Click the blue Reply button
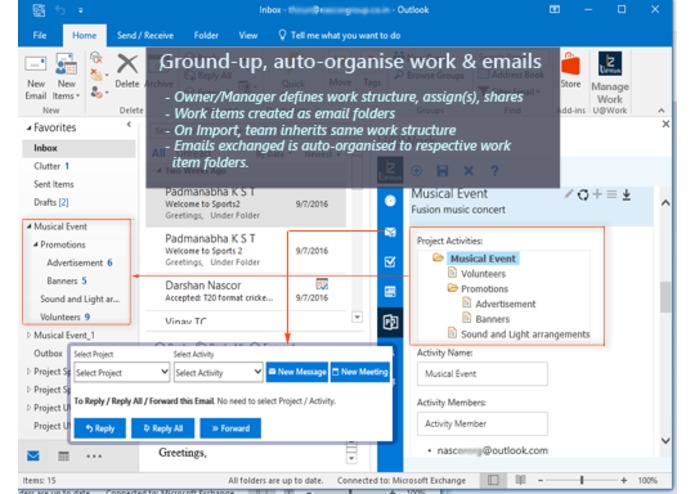Viewport: 695px width, 494px height. [x=100, y=428]
